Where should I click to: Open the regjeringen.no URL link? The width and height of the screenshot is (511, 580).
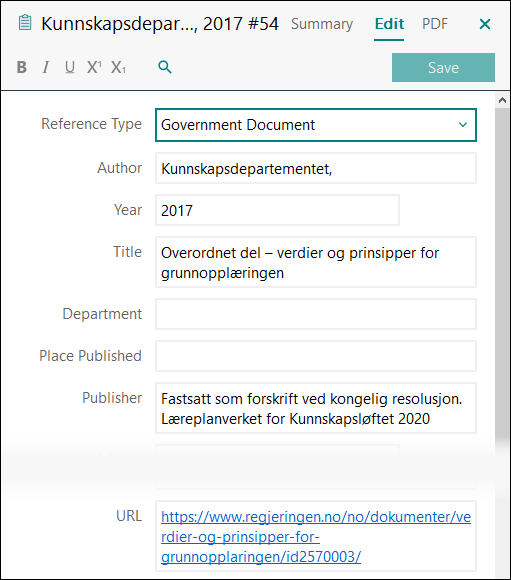(316, 536)
